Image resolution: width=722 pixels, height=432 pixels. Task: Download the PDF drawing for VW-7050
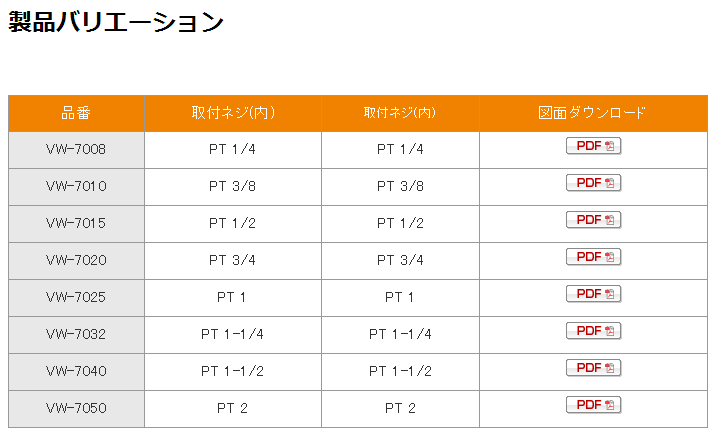(593, 405)
